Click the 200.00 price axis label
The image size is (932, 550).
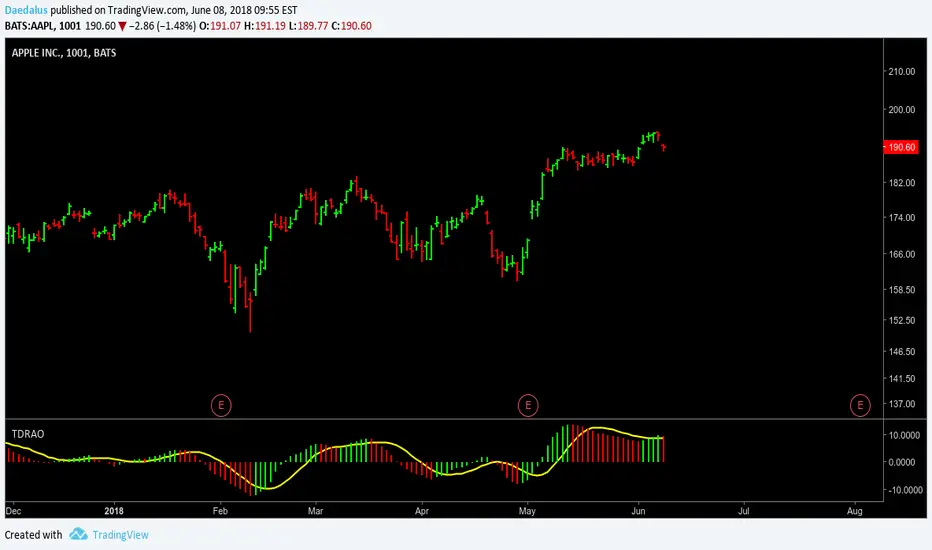pos(902,110)
